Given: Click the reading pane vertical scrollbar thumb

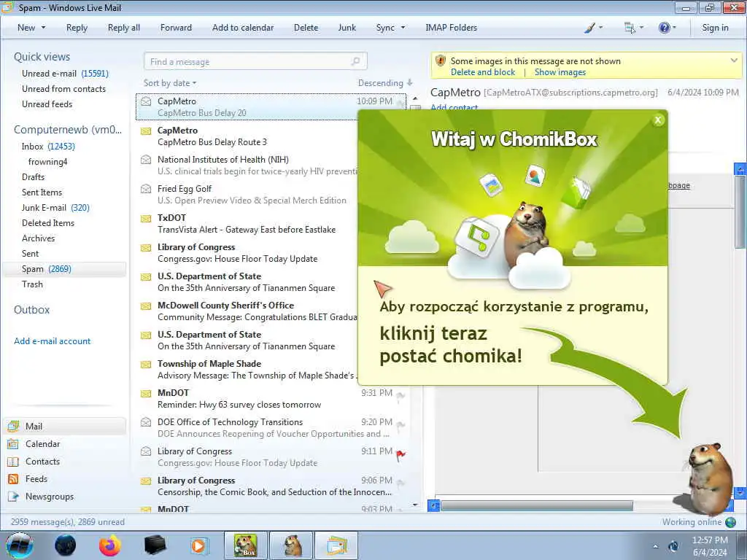Looking at the screenshot, I should coord(740,212).
